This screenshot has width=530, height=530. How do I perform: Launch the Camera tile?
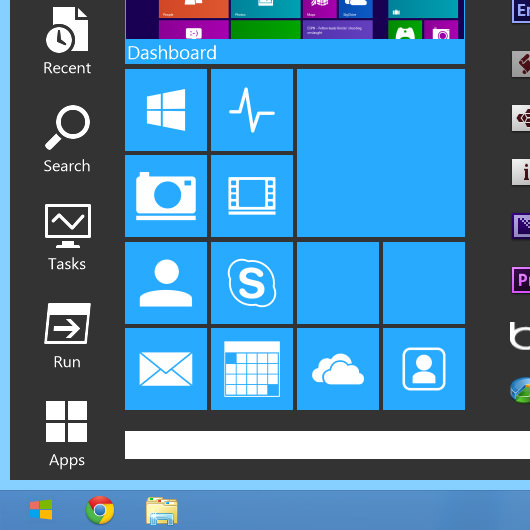(x=166, y=196)
